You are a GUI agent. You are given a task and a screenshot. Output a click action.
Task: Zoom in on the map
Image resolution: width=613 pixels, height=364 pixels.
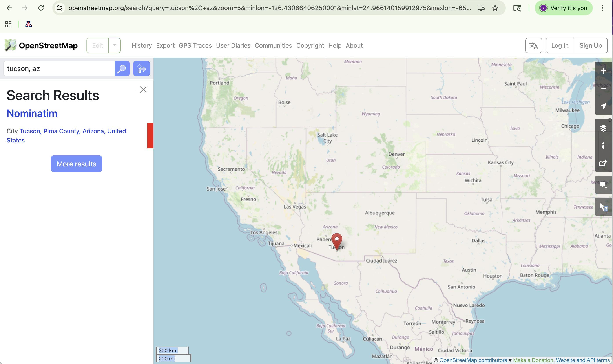click(x=603, y=71)
